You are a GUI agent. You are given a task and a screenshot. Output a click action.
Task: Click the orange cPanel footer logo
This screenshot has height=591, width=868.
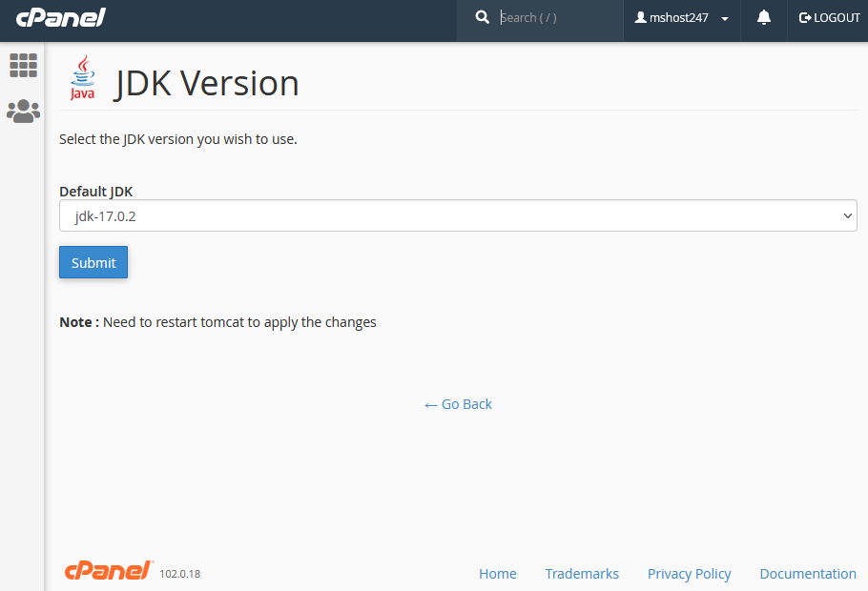(x=108, y=571)
